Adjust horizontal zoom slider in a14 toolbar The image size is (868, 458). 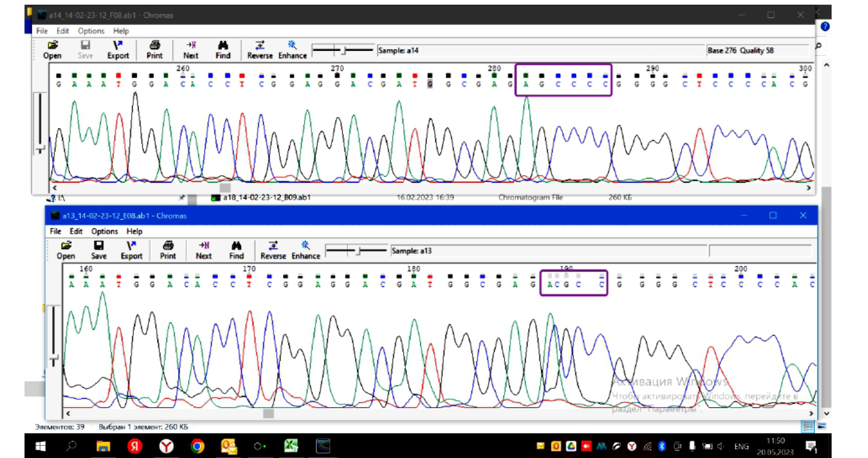pyautogui.click(x=344, y=50)
